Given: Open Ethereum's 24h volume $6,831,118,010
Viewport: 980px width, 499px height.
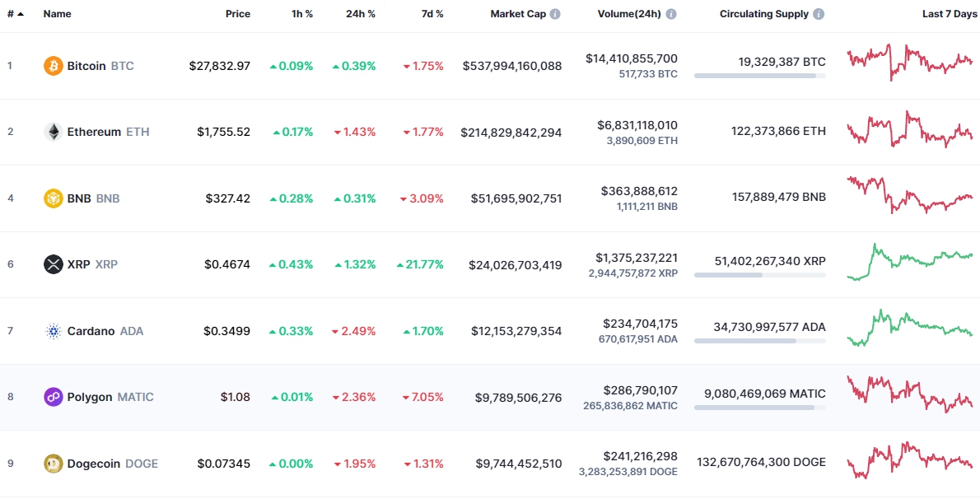Looking at the screenshot, I should [637, 125].
